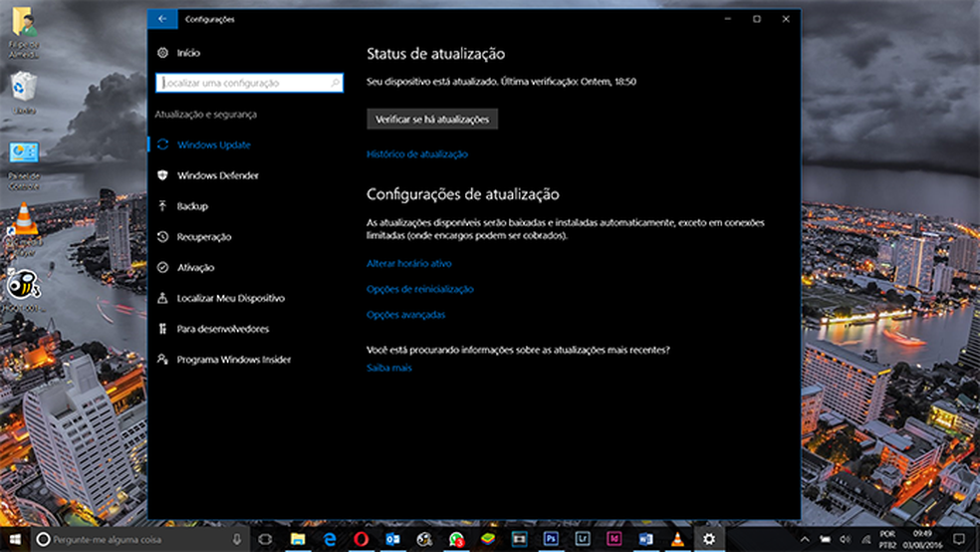Open WhatsApp from the taskbar
The image size is (980, 552).
pos(456,539)
